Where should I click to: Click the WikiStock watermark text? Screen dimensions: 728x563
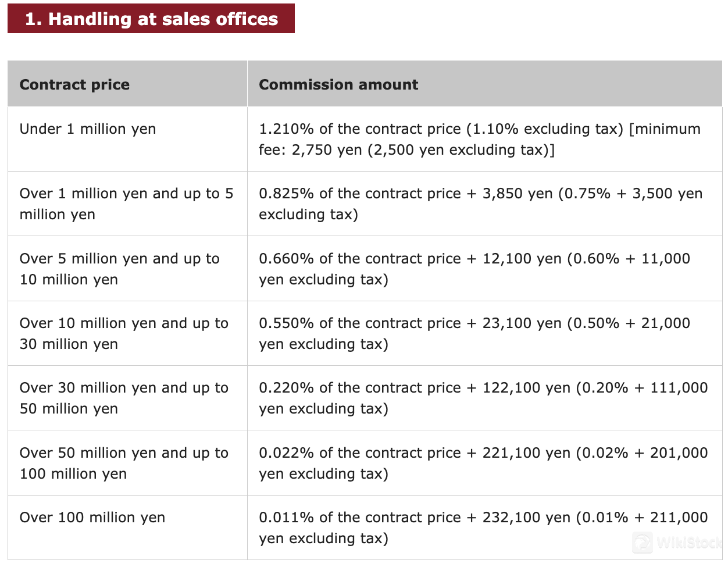point(688,543)
